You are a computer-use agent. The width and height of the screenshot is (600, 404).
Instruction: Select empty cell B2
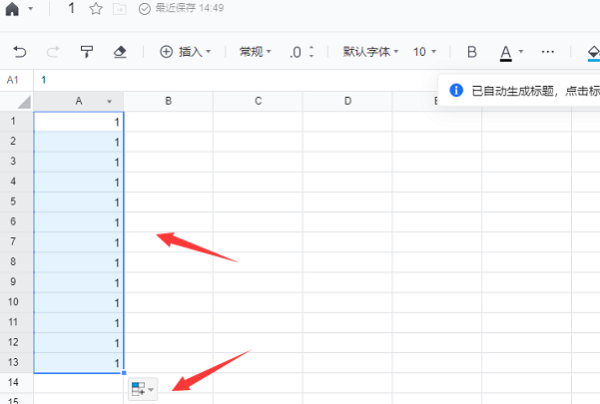(168, 142)
